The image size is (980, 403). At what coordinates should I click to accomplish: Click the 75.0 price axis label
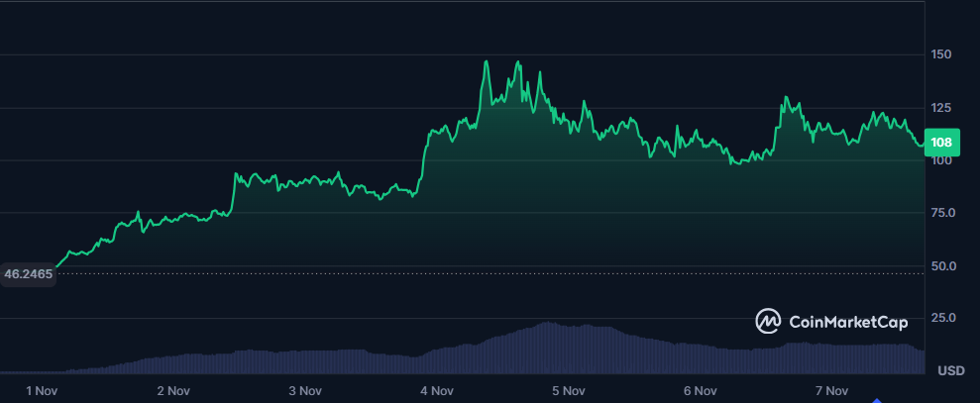pyautogui.click(x=942, y=213)
